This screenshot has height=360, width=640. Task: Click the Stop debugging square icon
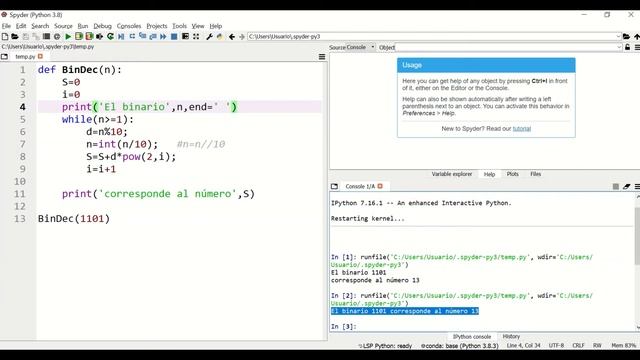point(174,37)
